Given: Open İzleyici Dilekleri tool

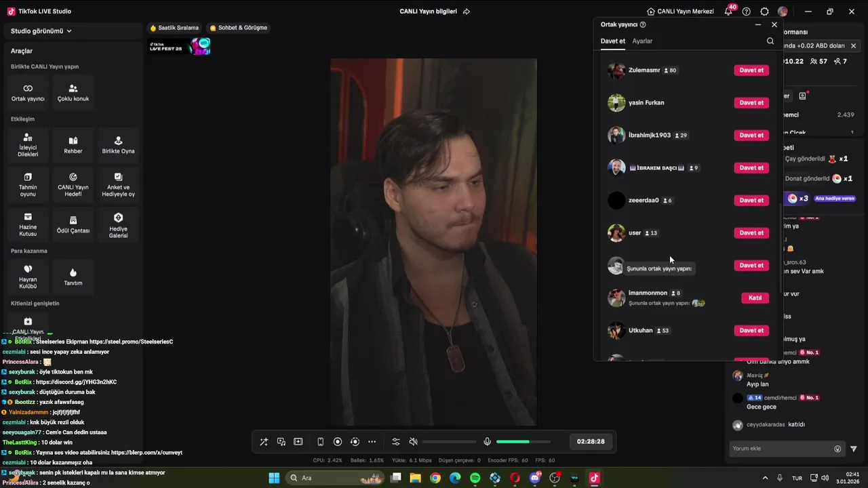Looking at the screenshot, I should click(x=28, y=145).
